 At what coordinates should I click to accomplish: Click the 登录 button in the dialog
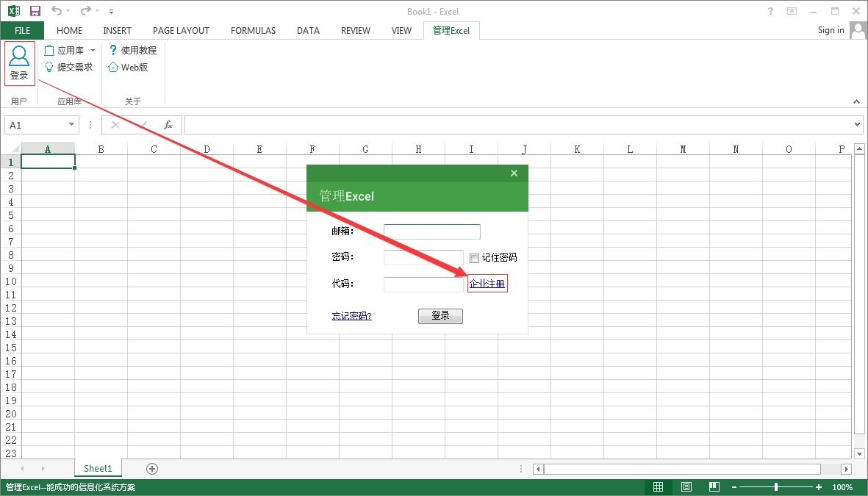(440, 316)
